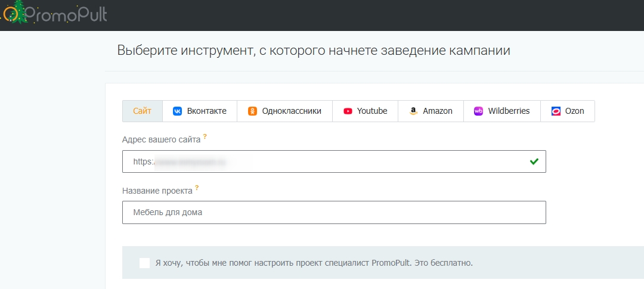Click the 'Адрес вашего сайта' field label
Screen dimensions: 644x289
pyautogui.click(x=161, y=139)
